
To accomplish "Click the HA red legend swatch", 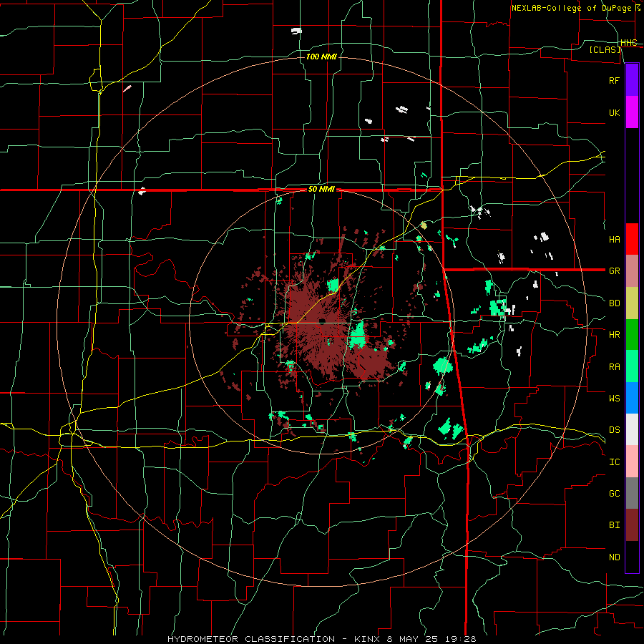I will tap(632, 239).
